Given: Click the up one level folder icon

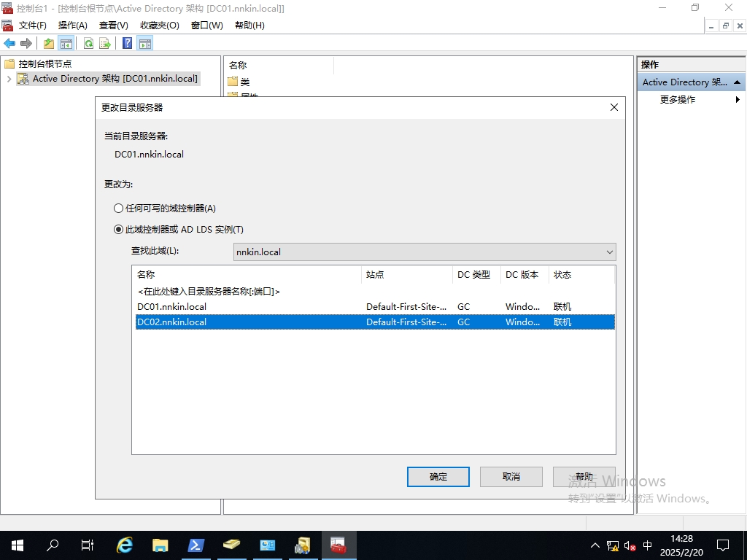Looking at the screenshot, I should [49, 44].
